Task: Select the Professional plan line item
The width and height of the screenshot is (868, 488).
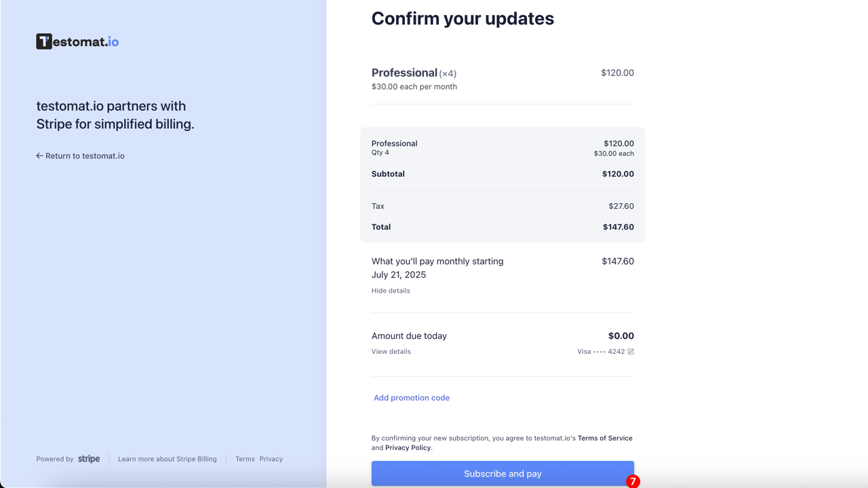Action: pos(405,73)
